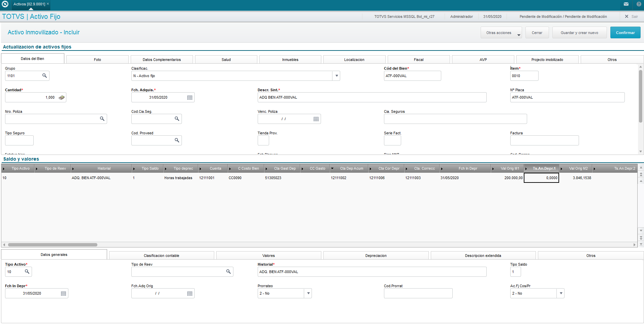This screenshot has height=333, width=644.
Task: Click the Guardar y crear nuevo button
Action: point(579,33)
